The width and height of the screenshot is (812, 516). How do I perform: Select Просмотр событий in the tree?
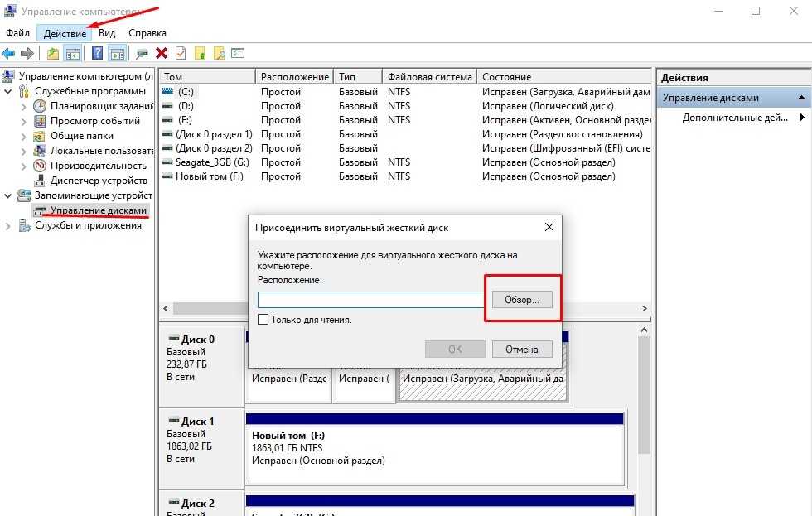[x=94, y=121]
